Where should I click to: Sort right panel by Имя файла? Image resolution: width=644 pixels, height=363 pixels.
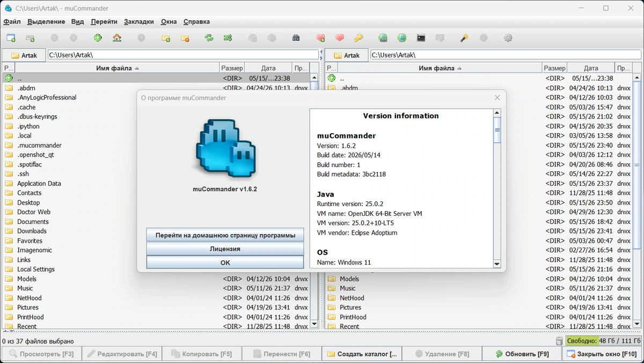click(440, 68)
